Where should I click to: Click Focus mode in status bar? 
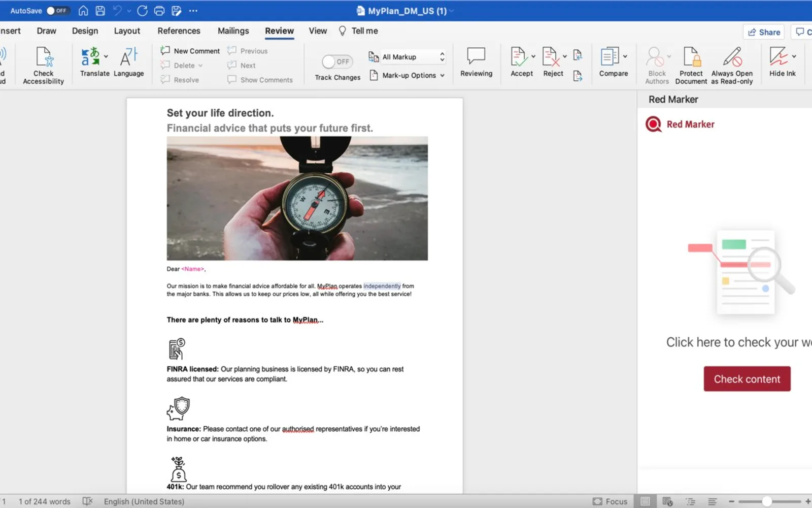click(610, 501)
